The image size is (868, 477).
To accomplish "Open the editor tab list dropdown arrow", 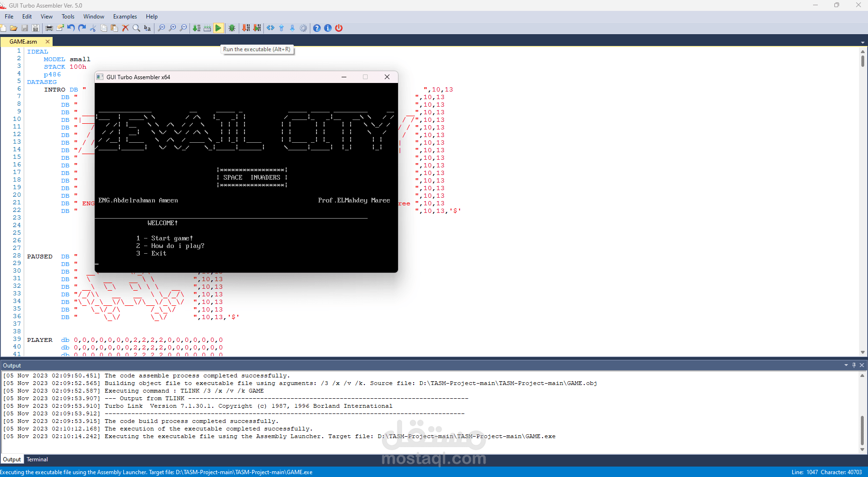I will [863, 43].
